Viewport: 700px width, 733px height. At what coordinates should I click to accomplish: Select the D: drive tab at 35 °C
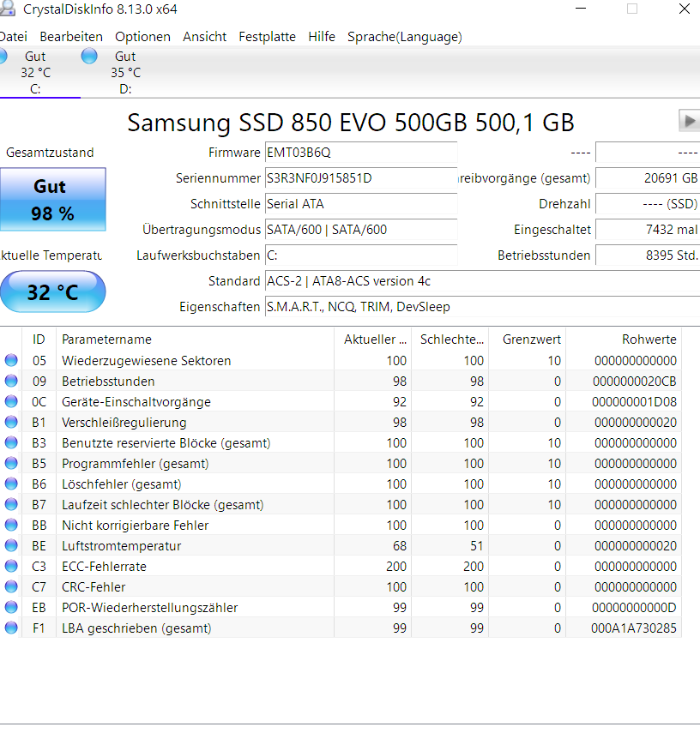125,72
